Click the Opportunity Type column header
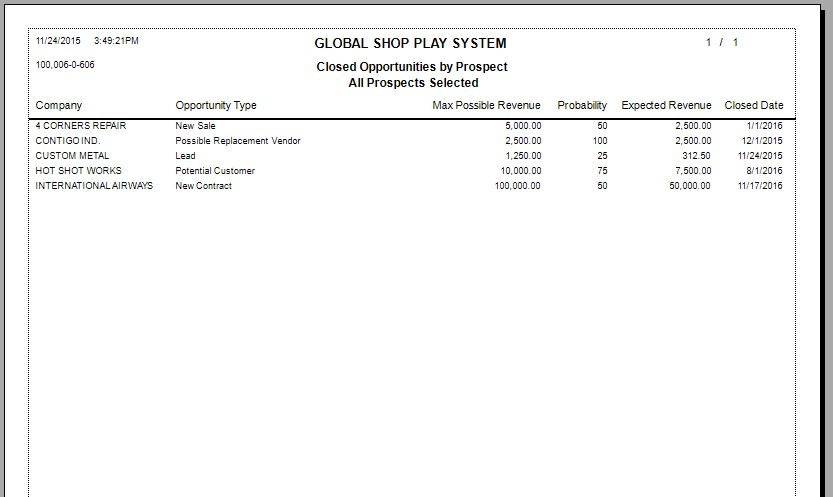 tap(216, 106)
